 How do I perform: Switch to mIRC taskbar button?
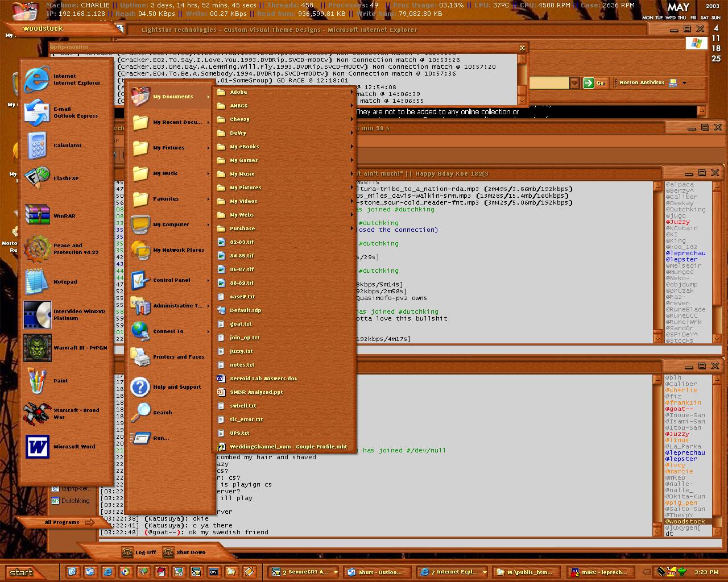pos(601,572)
